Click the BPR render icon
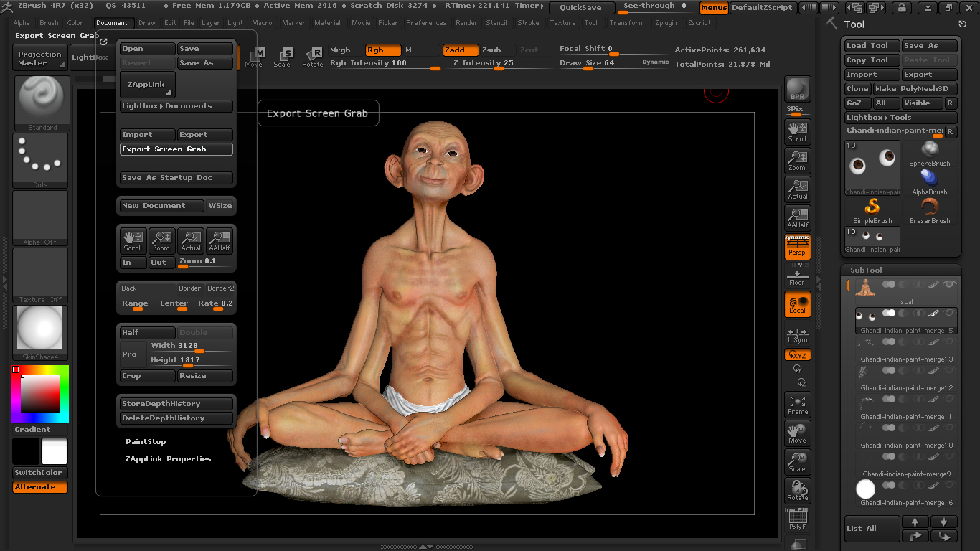The height and width of the screenshot is (551, 980). (x=798, y=89)
